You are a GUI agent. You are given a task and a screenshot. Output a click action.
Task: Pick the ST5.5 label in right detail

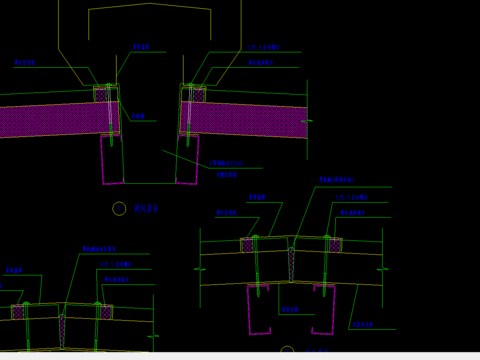pos(351,198)
